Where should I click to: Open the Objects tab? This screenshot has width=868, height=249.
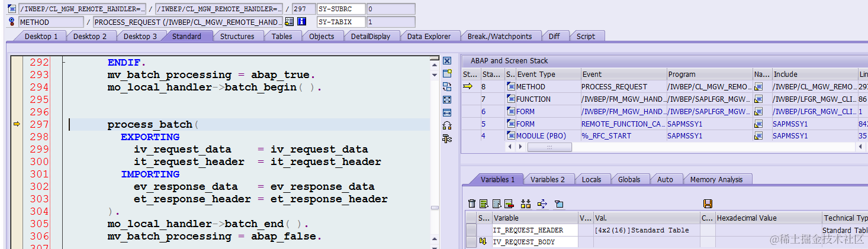(x=322, y=36)
